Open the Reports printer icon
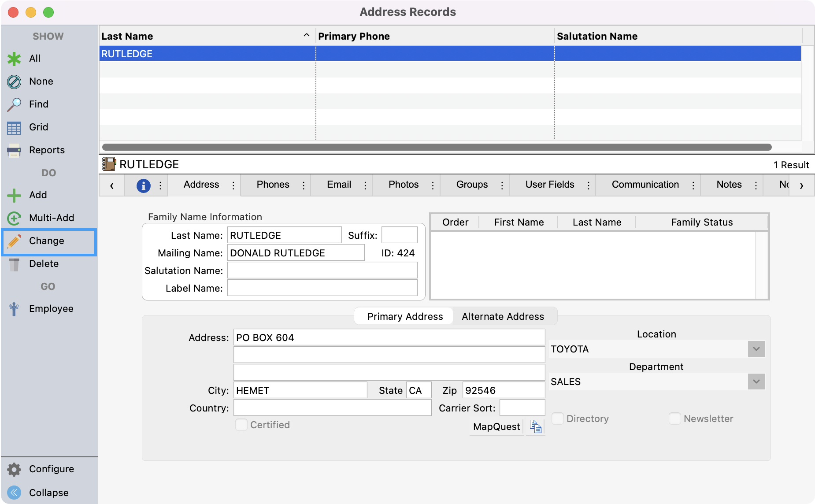 [x=14, y=150]
